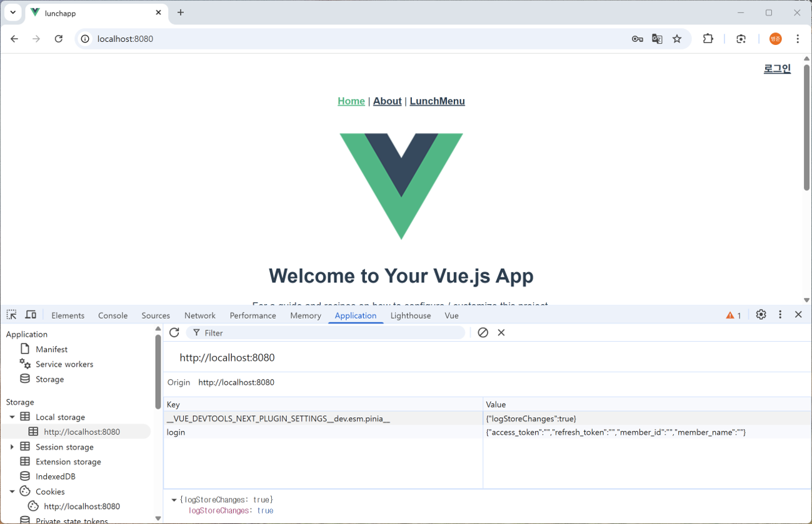Open site information icon in address bar
The image size is (812, 524).
pyautogui.click(x=86, y=39)
